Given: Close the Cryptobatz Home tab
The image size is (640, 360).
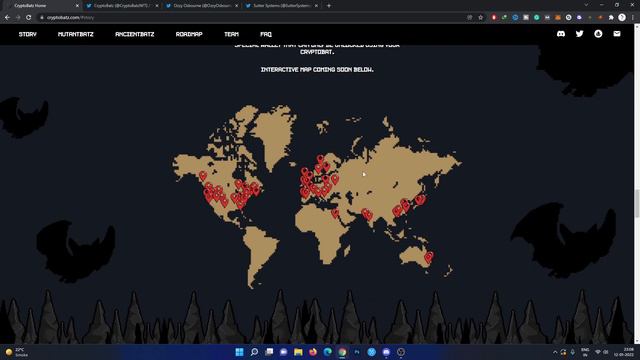Looking at the screenshot, I should click(x=77, y=6).
